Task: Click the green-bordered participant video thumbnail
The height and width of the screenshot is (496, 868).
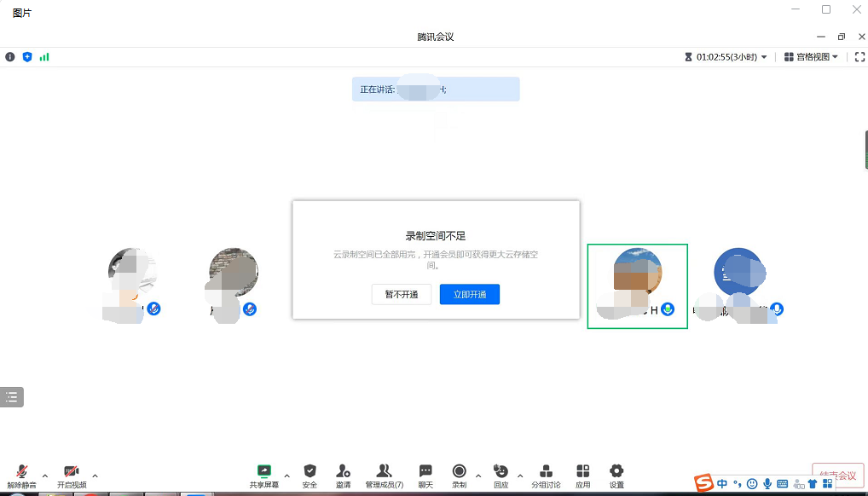Action: pos(637,285)
